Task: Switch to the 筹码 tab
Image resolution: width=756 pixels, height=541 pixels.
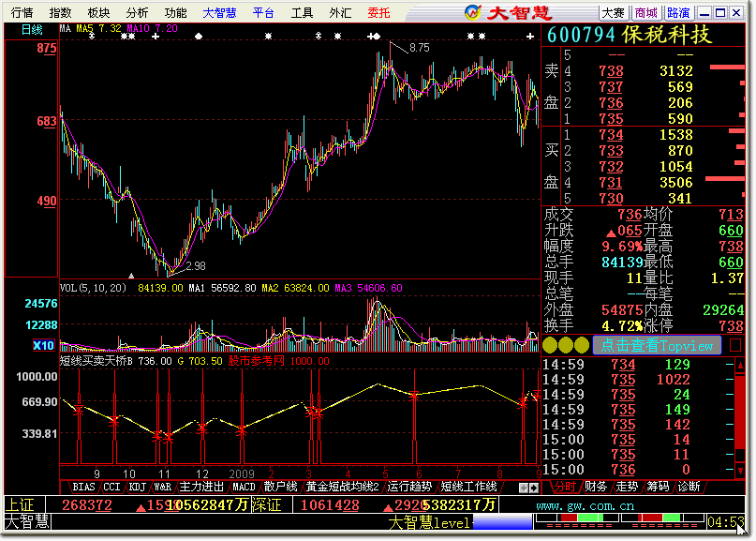Action: point(658,487)
